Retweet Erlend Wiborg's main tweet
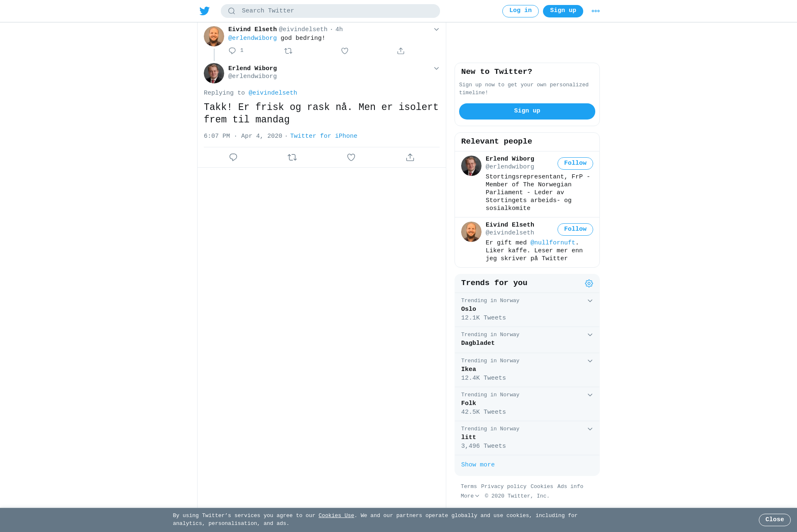Image resolution: width=797 pixels, height=532 pixels. 292,157
